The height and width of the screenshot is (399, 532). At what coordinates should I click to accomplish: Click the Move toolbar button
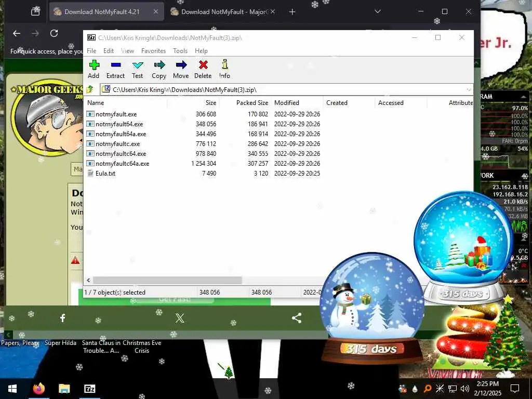click(x=181, y=69)
